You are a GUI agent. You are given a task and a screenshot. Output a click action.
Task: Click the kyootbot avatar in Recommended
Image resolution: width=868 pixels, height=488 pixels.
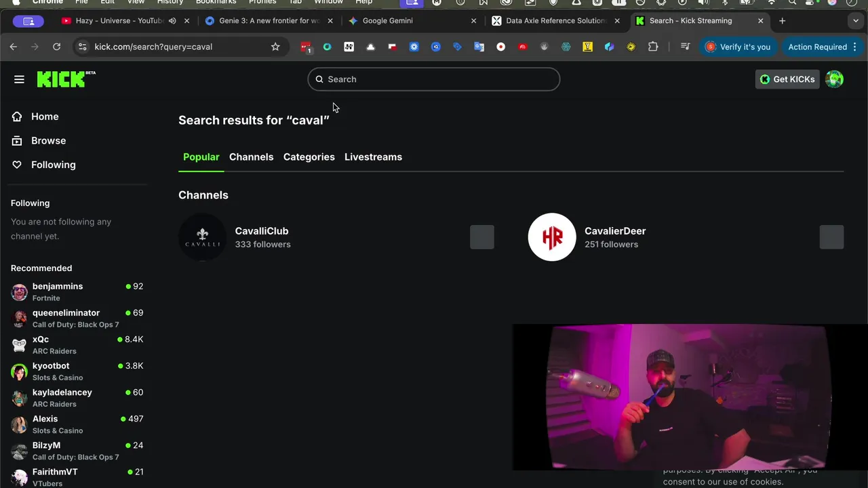pyautogui.click(x=19, y=371)
